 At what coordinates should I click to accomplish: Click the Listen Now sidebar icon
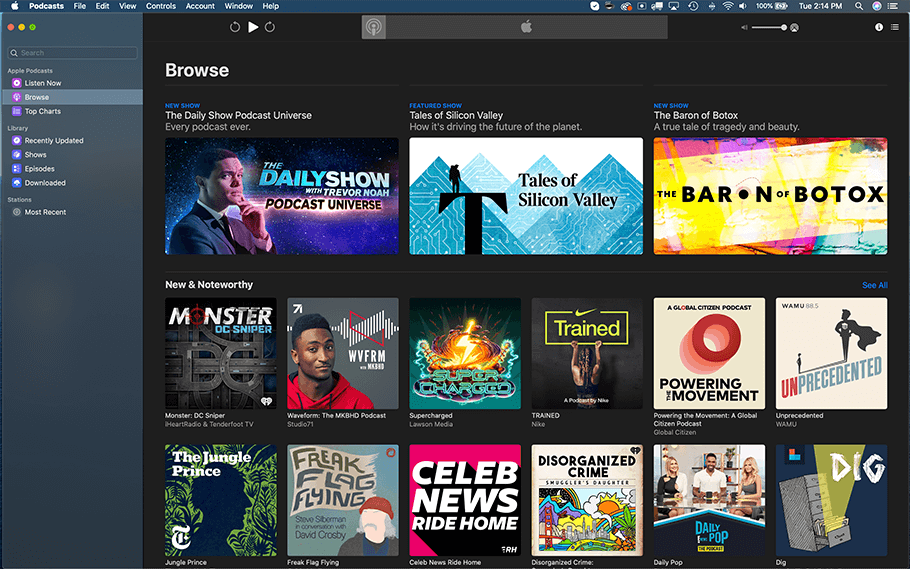click(x=17, y=83)
